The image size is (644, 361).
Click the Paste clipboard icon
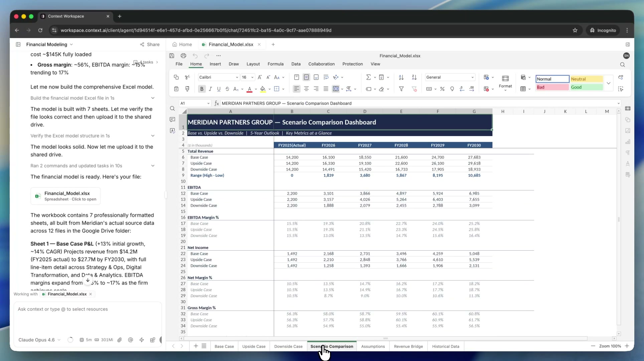pos(176,89)
